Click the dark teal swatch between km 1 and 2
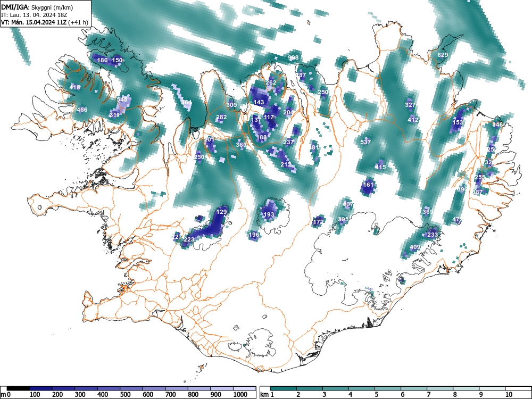Viewport: 532px width, 399px height. pos(284,388)
